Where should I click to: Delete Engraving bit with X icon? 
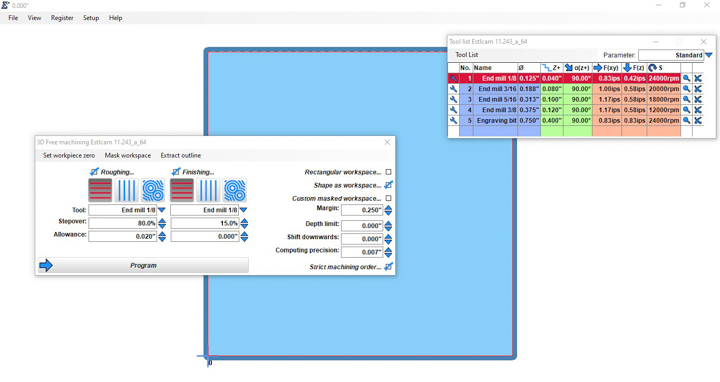698,120
